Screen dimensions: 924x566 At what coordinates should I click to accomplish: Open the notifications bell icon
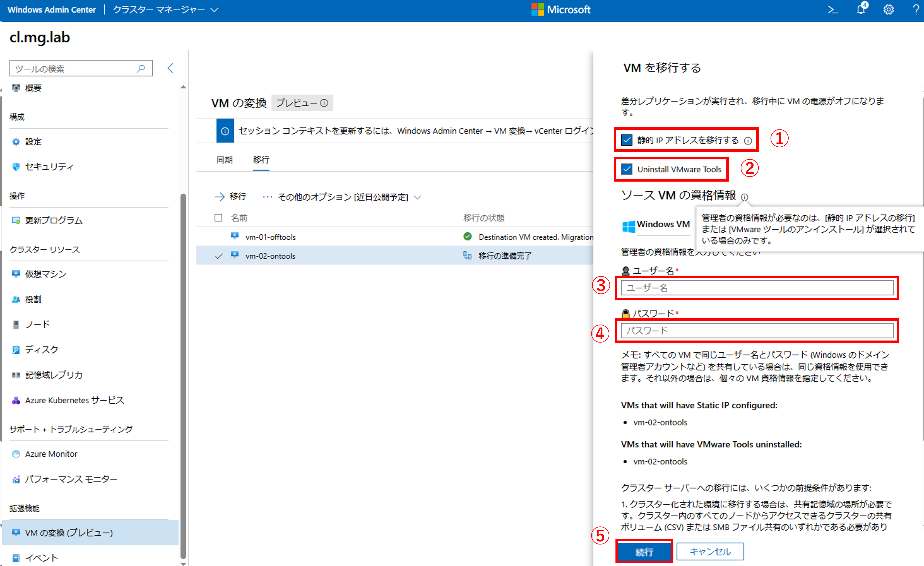(861, 9)
